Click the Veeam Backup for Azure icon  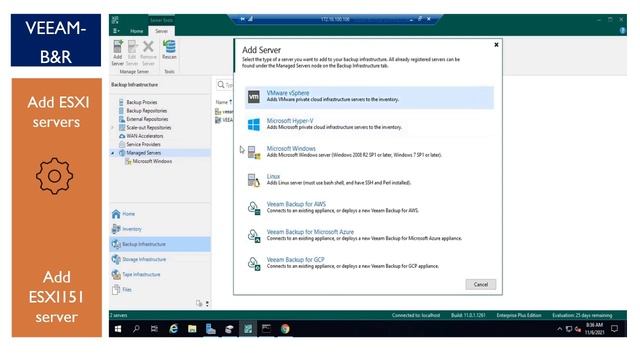point(254,236)
